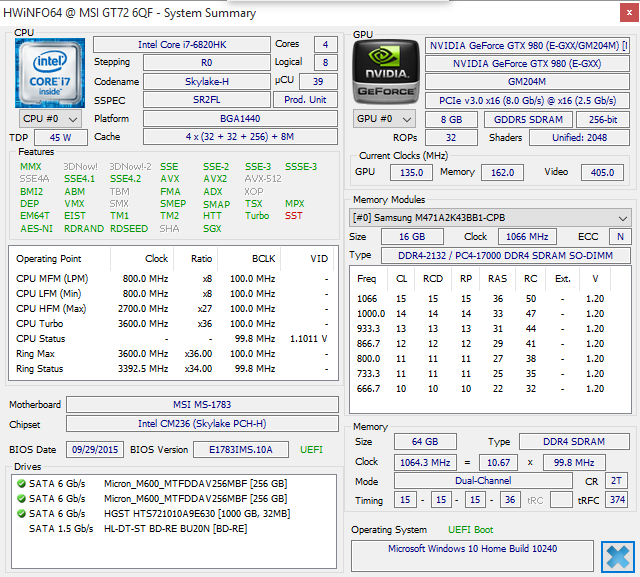Click the Intel CM236 chipset field
640x577 pixels.
point(202,424)
